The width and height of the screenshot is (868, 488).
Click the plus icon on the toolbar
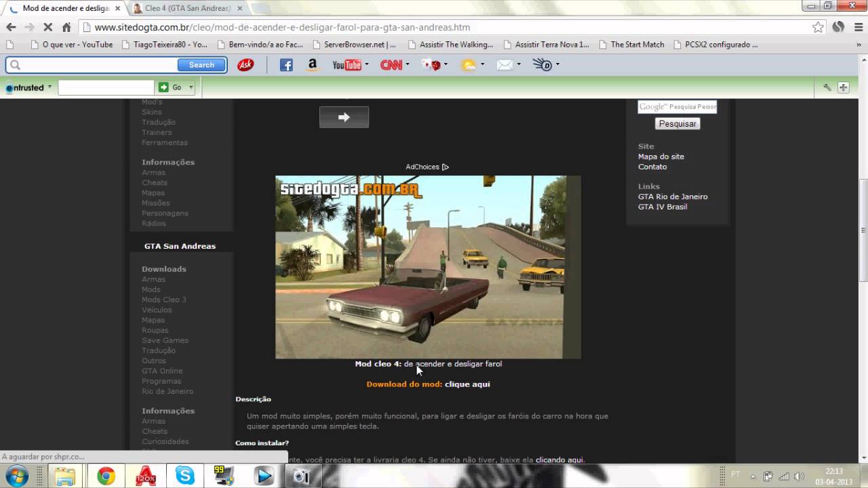pyautogui.click(x=844, y=87)
